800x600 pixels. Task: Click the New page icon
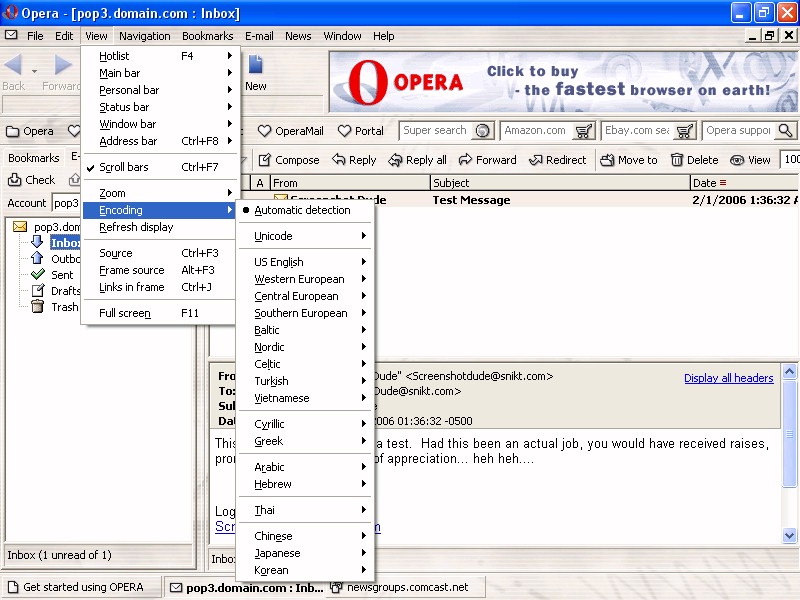[255, 65]
